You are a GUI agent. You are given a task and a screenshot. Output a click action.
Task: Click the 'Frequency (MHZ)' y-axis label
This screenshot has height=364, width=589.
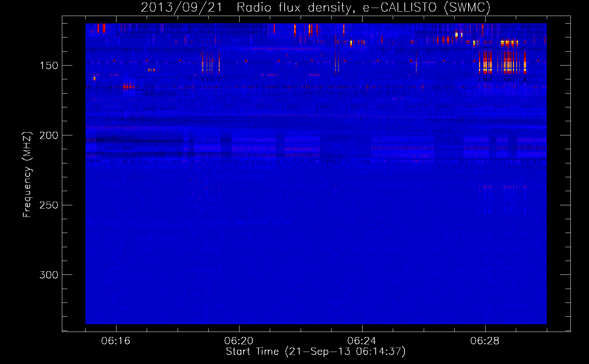(x=27, y=174)
